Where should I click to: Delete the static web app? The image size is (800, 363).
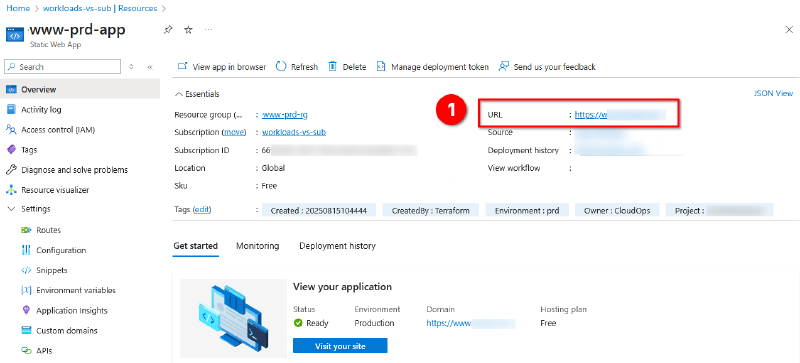[x=347, y=67]
